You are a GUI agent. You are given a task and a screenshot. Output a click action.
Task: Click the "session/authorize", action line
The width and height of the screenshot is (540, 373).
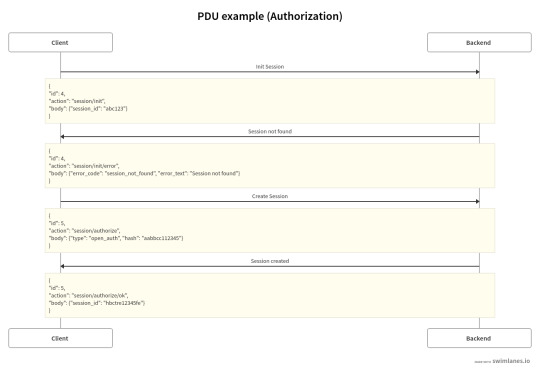pyautogui.click(x=84, y=230)
